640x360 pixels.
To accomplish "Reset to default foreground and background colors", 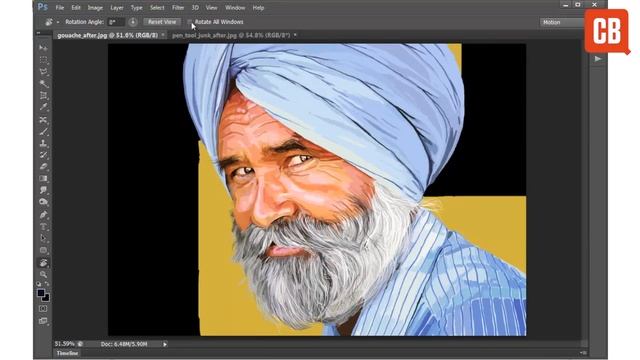I will [39, 284].
